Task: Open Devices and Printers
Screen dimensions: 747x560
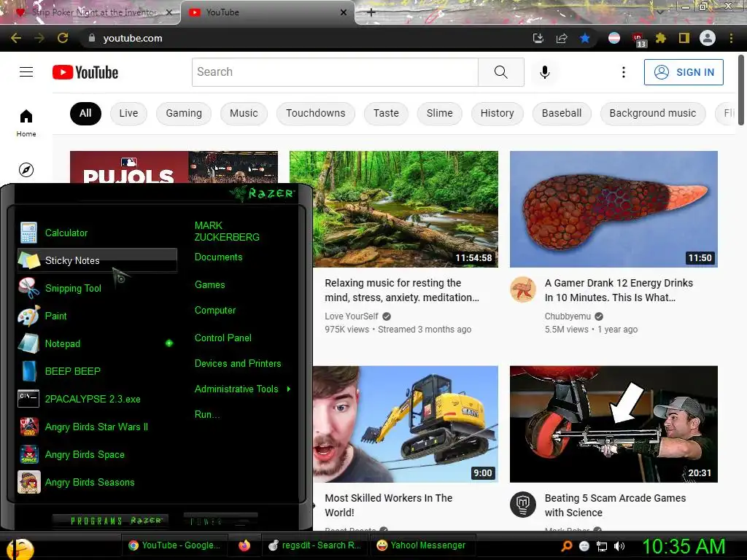Action: click(x=238, y=363)
